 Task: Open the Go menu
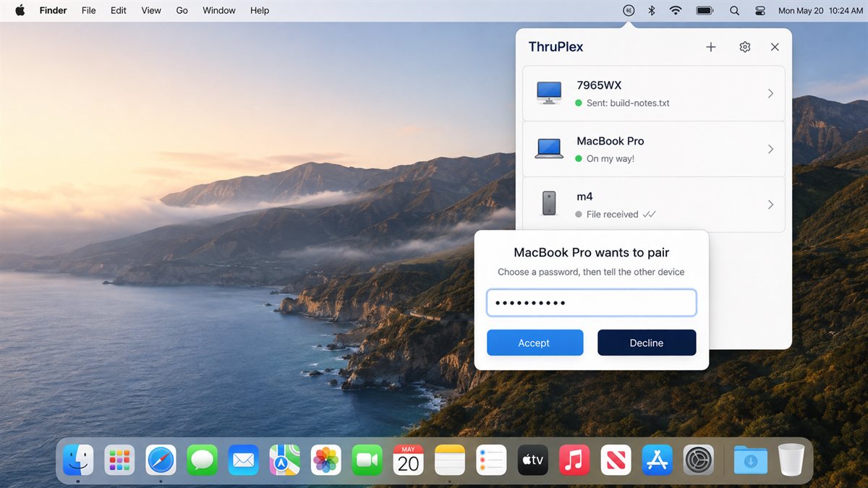(x=182, y=11)
